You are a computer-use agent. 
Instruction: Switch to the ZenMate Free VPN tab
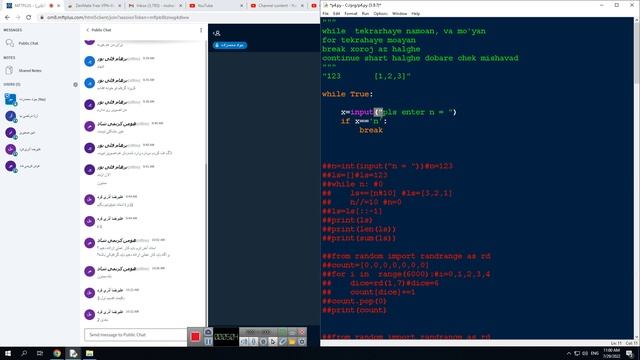pos(95,6)
